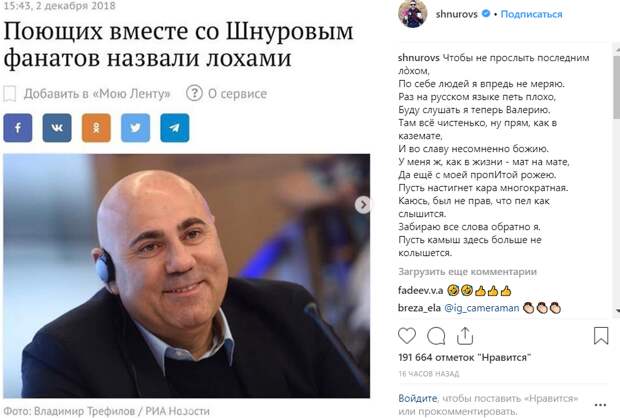The width and height of the screenshot is (620, 418).
Task: Click the «Войдите» login link
Action: pos(418,398)
